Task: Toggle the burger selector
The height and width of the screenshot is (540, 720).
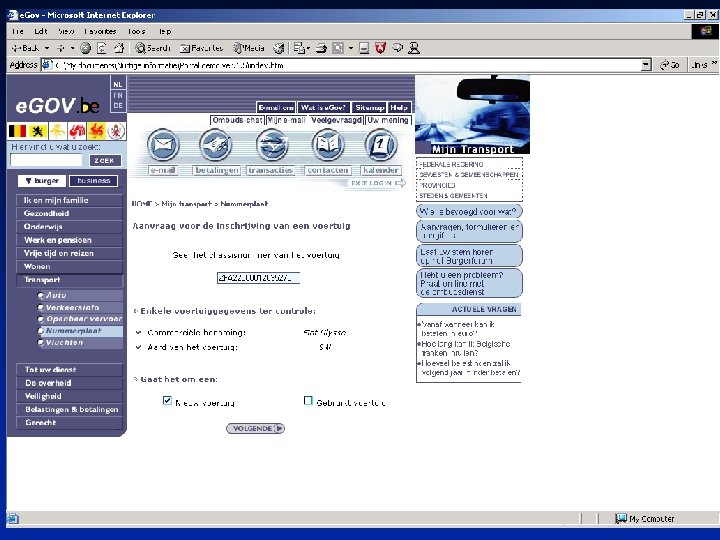Action: [x=42, y=181]
